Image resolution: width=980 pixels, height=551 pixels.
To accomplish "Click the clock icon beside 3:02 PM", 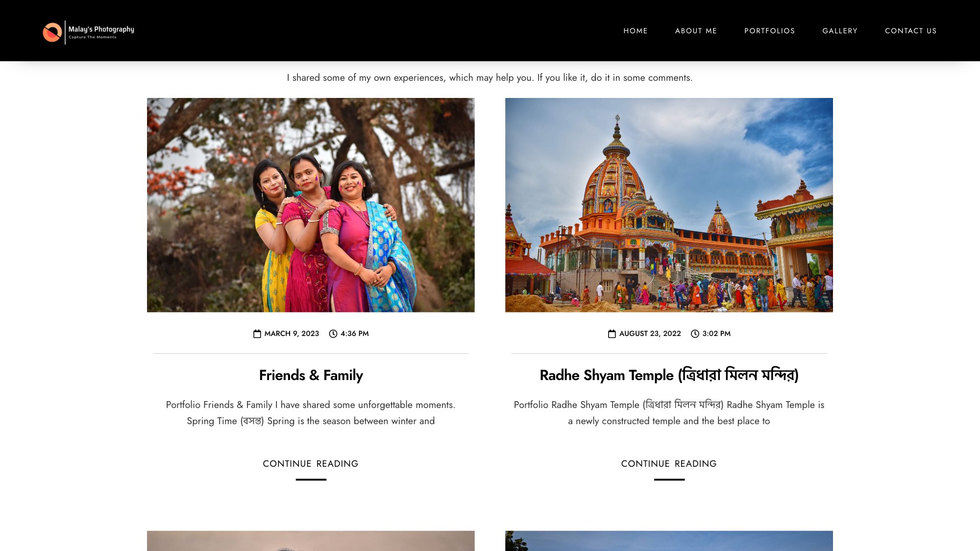I will [695, 334].
